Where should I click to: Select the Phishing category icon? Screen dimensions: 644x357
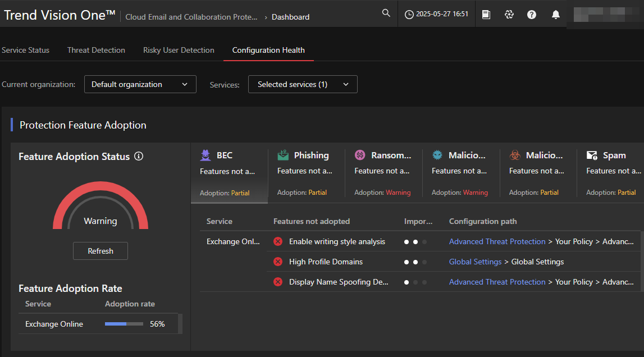283,155
